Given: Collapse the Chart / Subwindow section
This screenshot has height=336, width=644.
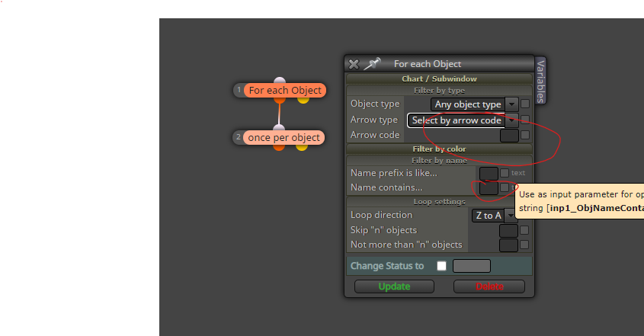Looking at the screenshot, I should [x=439, y=79].
